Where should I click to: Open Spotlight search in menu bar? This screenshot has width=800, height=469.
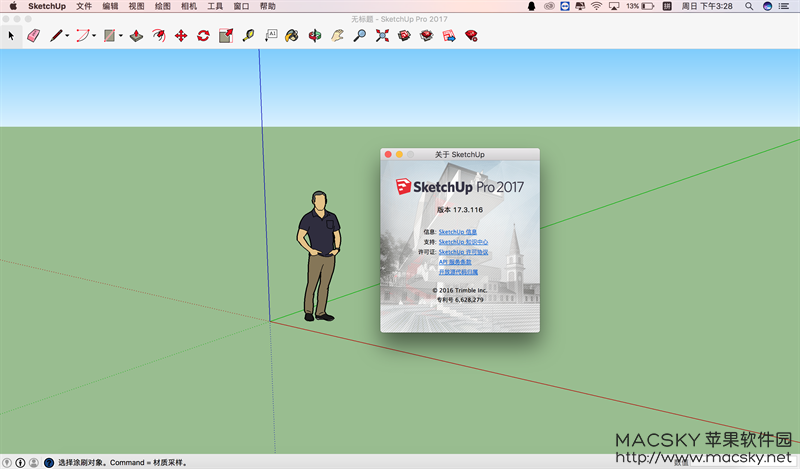pyautogui.click(x=748, y=6)
